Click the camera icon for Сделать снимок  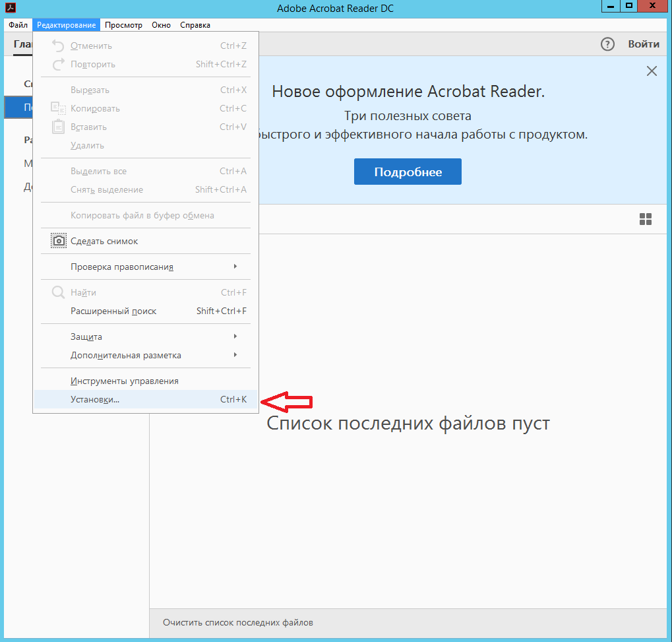pos(59,241)
